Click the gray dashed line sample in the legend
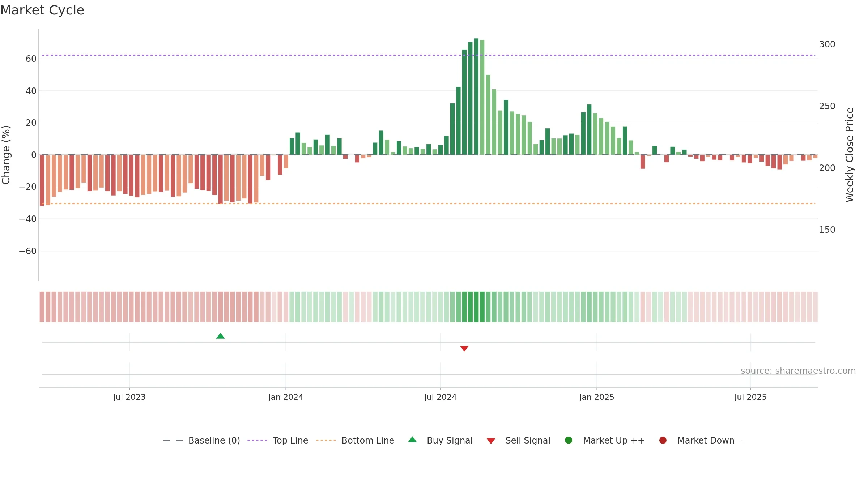The width and height of the screenshot is (868, 488). pyautogui.click(x=173, y=440)
